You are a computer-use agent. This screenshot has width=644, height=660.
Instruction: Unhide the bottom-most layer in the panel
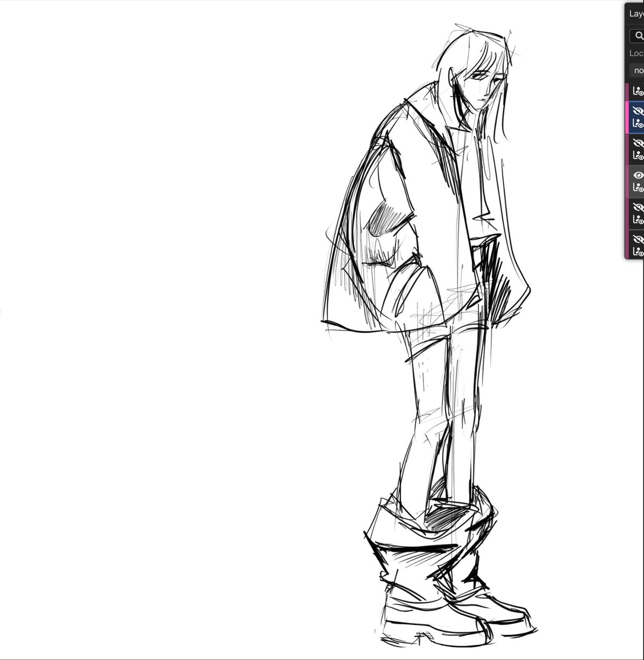(638, 239)
